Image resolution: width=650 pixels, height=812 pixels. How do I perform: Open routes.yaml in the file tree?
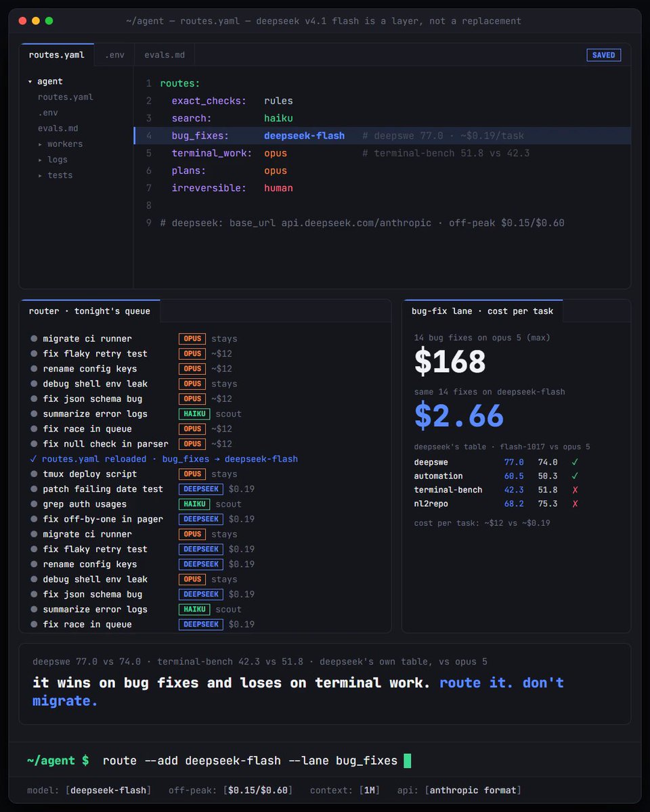pos(66,97)
